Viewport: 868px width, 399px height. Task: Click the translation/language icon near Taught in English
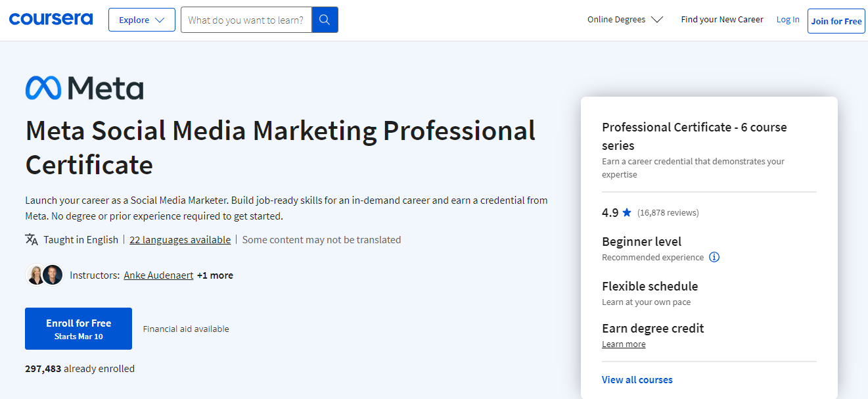pyautogui.click(x=31, y=239)
